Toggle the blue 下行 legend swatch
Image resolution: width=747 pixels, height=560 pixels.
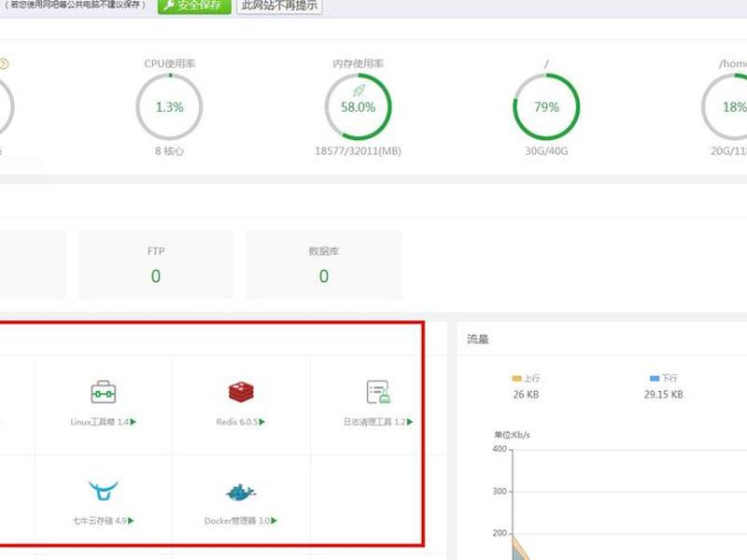[x=655, y=379]
